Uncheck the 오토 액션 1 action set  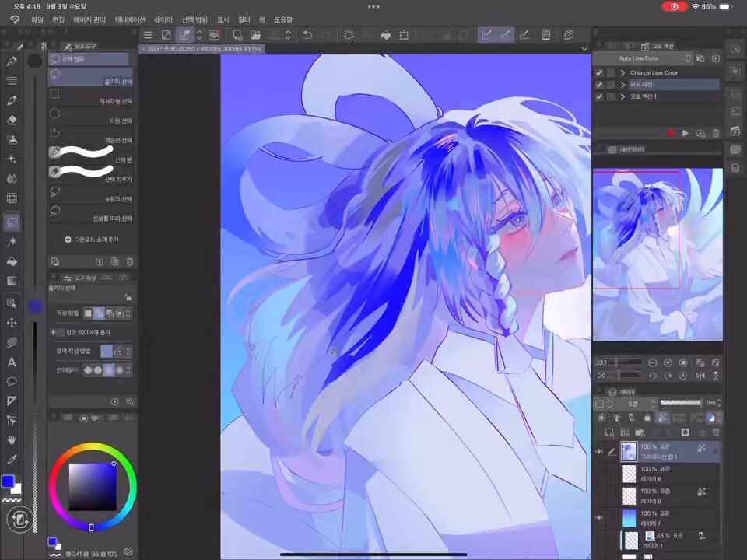tap(599, 96)
